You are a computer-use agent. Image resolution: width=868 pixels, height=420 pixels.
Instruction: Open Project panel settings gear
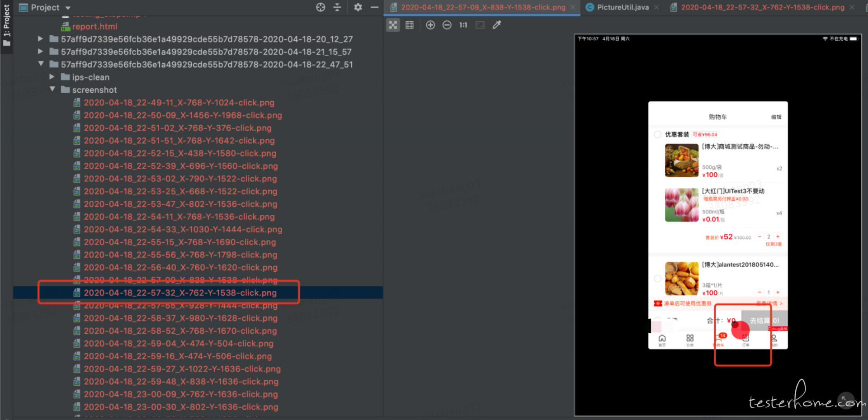coord(358,7)
